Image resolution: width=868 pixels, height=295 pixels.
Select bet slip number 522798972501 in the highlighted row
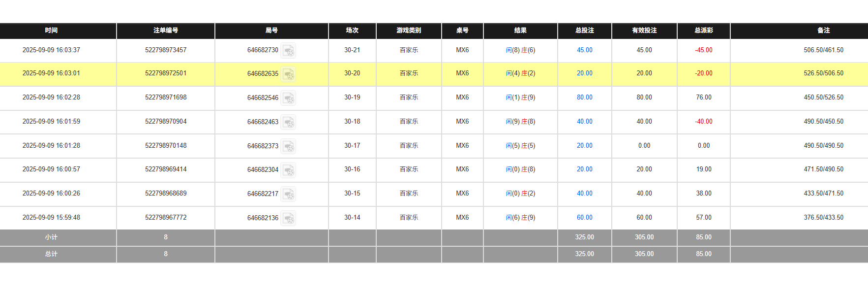coord(165,73)
